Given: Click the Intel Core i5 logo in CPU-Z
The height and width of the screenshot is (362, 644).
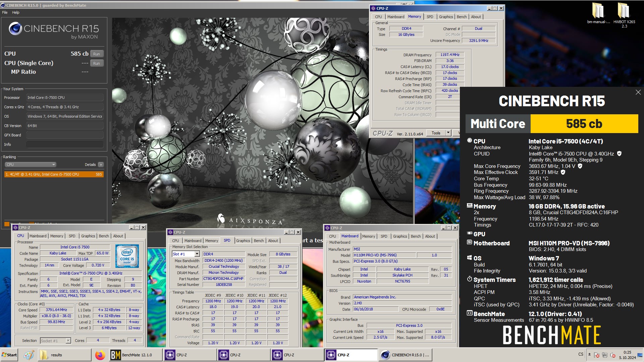Looking at the screenshot, I should tap(127, 256).
